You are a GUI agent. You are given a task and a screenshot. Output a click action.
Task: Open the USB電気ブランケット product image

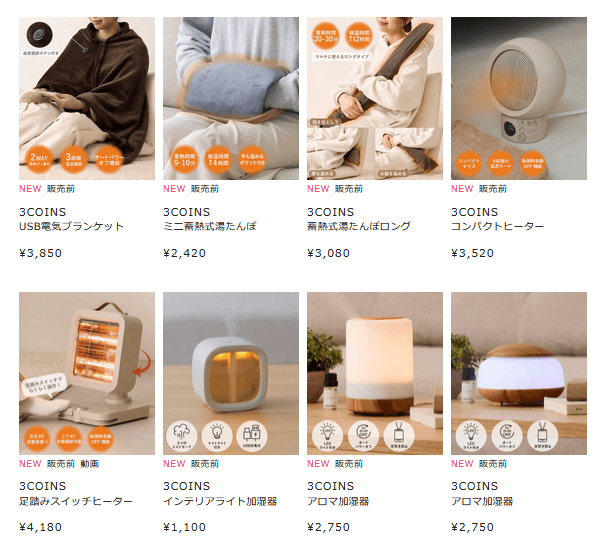[87, 98]
